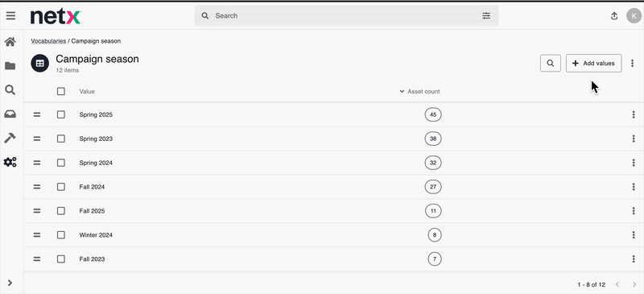Open System settings gears in sidebar
The height and width of the screenshot is (294, 644).
(x=10, y=162)
